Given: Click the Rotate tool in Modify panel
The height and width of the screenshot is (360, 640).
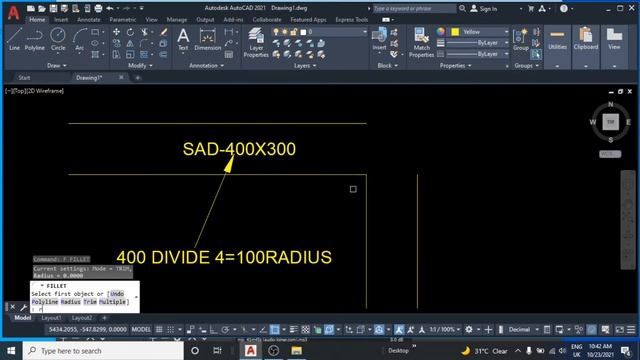Looking at the screenshot, I should pos(130,32).
